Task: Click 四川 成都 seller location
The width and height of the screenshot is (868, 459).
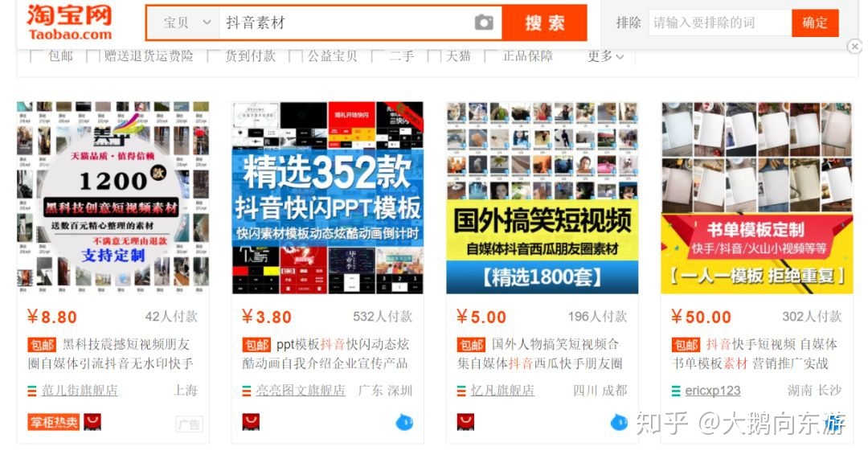Action: click(600, 391)
